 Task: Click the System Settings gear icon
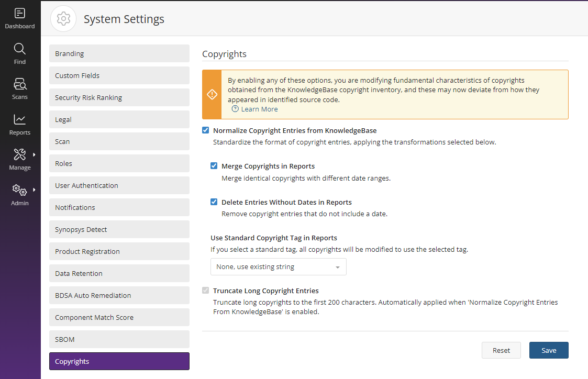tap(63, 19)
